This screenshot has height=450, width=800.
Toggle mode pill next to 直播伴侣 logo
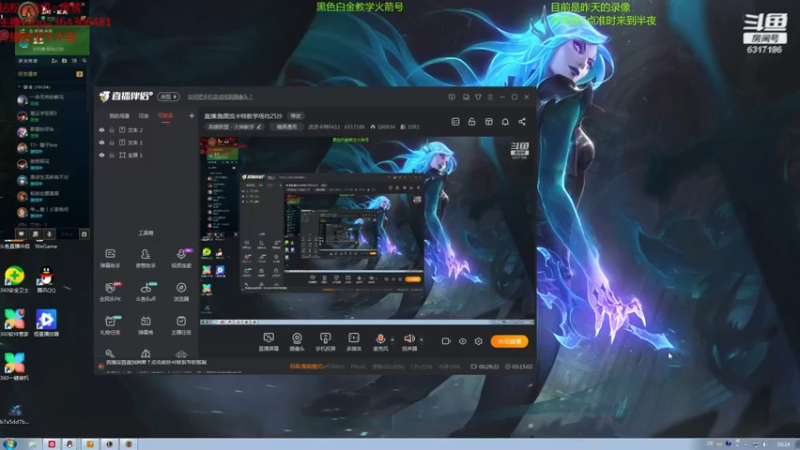tap(168, 96)
